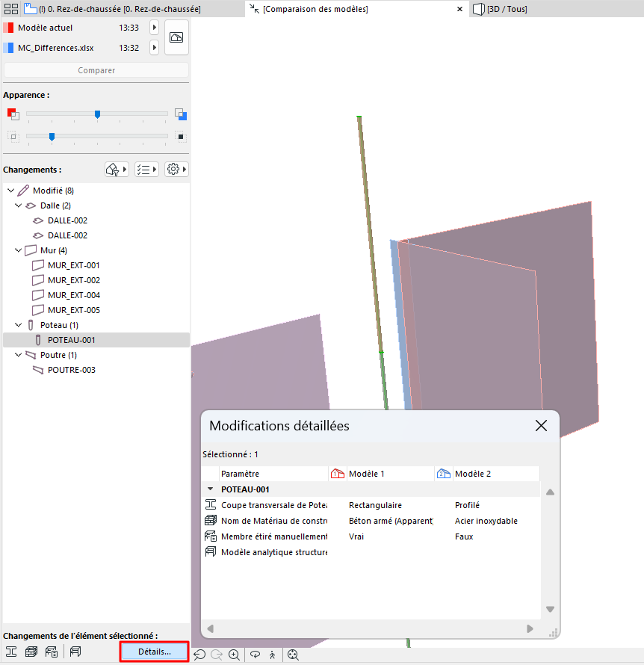Activate the walk explore mode icon
The width and height of the screenshot is (644, 665).
pos(272,655)
